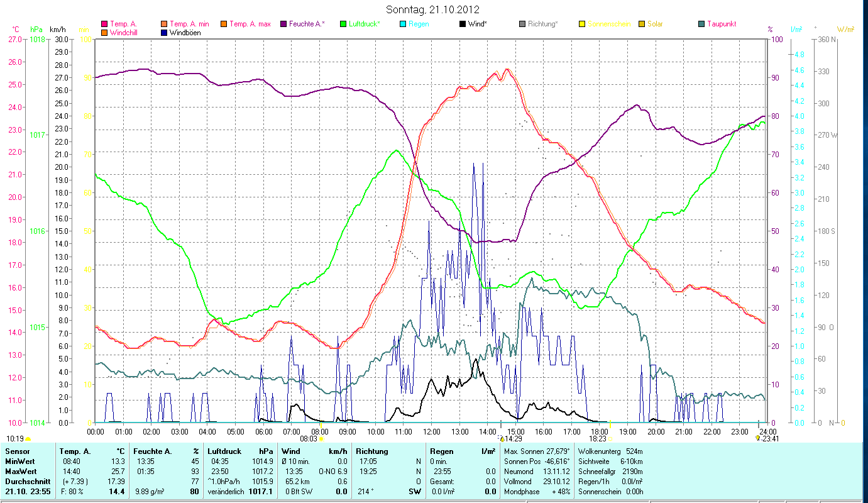The image size is (868, 503).
Task: Click the 12:00 time axis label
Action: tap(431, 431)
